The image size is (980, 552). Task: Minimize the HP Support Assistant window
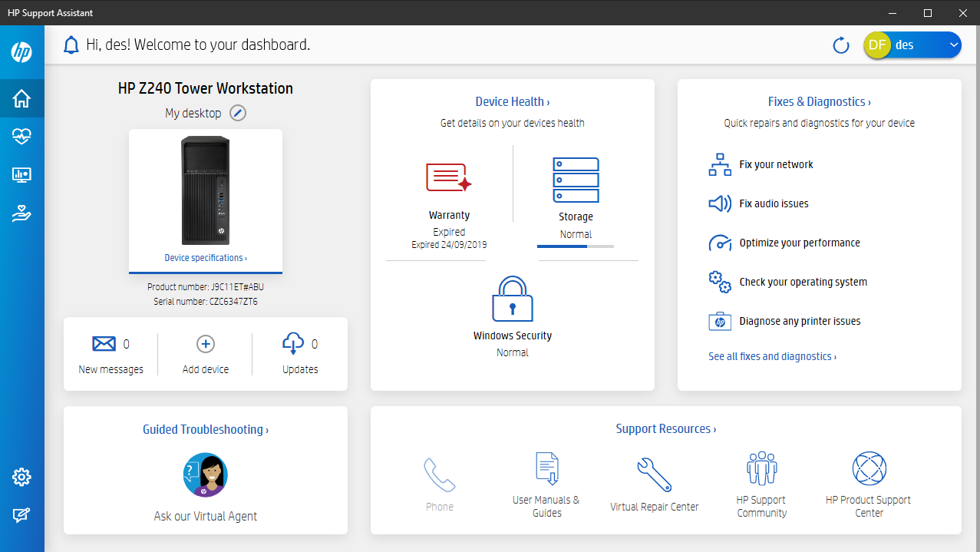892,13
